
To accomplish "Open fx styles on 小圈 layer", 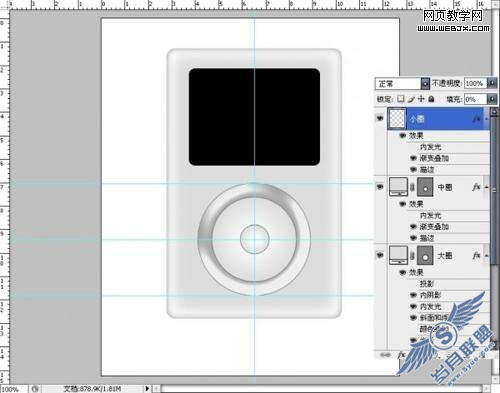I will click(477, 118).
